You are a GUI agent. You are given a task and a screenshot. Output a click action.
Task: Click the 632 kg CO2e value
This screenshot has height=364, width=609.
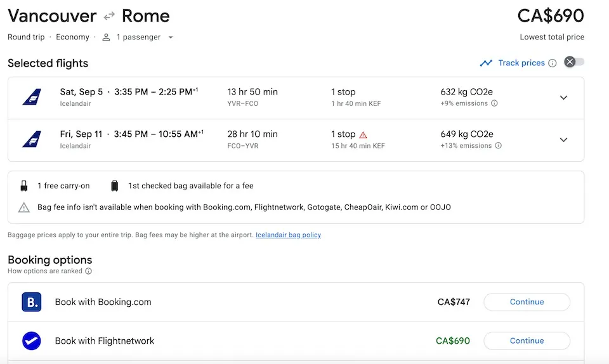pyautogui.click(x=466, y=92)
